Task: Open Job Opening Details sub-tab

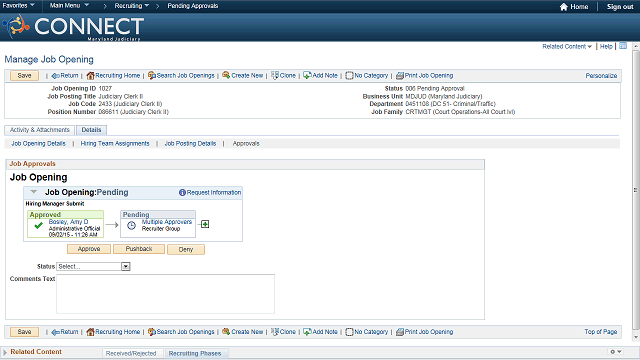Action: coord(38,144)
